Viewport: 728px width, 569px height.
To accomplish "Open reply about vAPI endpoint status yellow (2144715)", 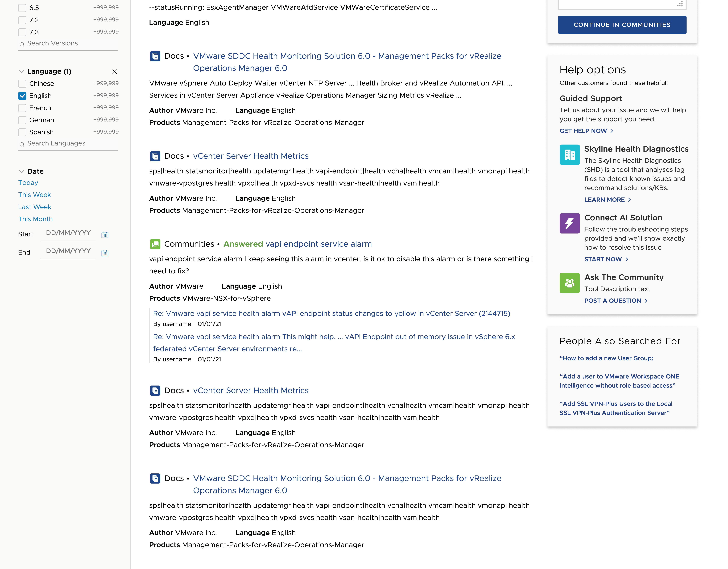I will pyautogui.click(x=332, y=314).
